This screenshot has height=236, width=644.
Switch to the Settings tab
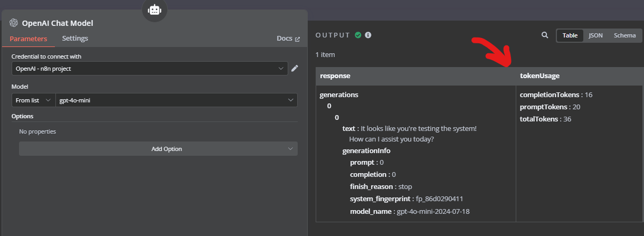(x=75, y=39)
